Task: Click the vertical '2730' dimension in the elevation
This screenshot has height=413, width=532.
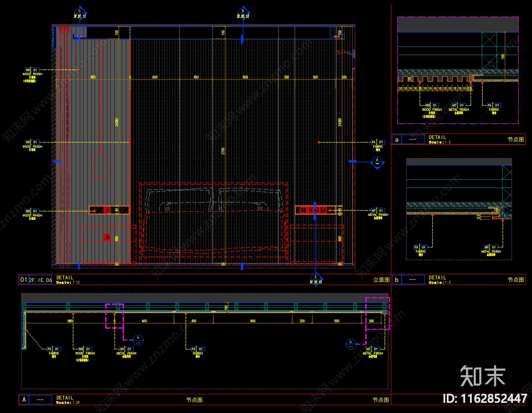Action: [x=223, y=151]
